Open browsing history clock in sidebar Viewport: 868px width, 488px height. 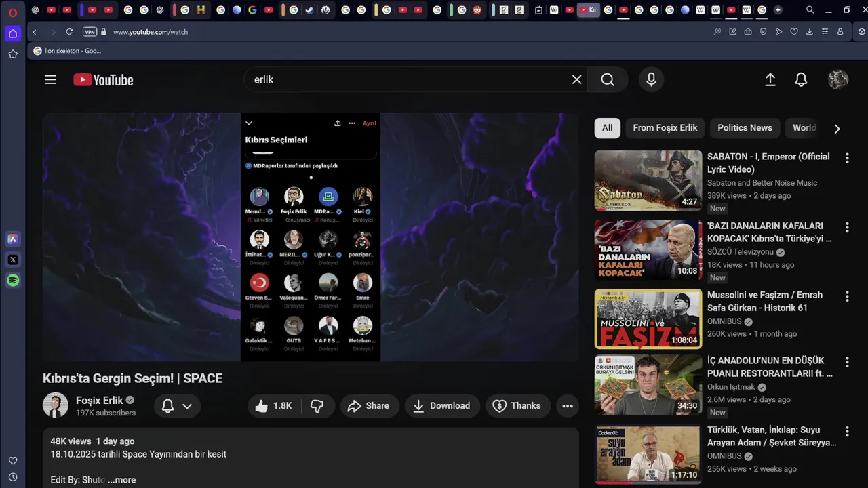pos(12,477)
